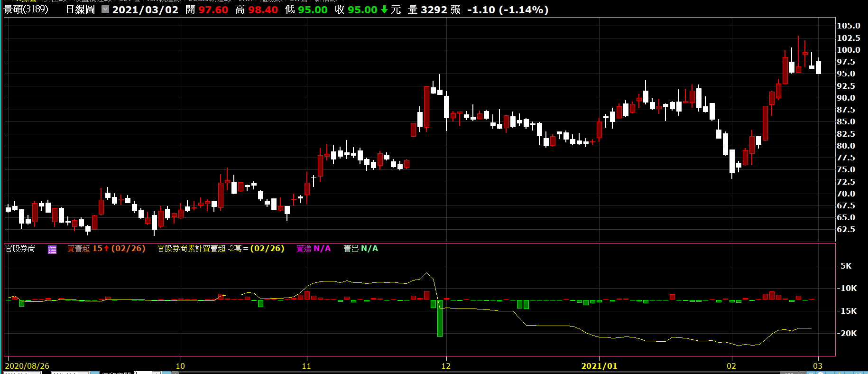The width and height of the screenshot is (868, 374).
Task: Click the red up arrow after 買賣超 15
Action: pos(107,249)
